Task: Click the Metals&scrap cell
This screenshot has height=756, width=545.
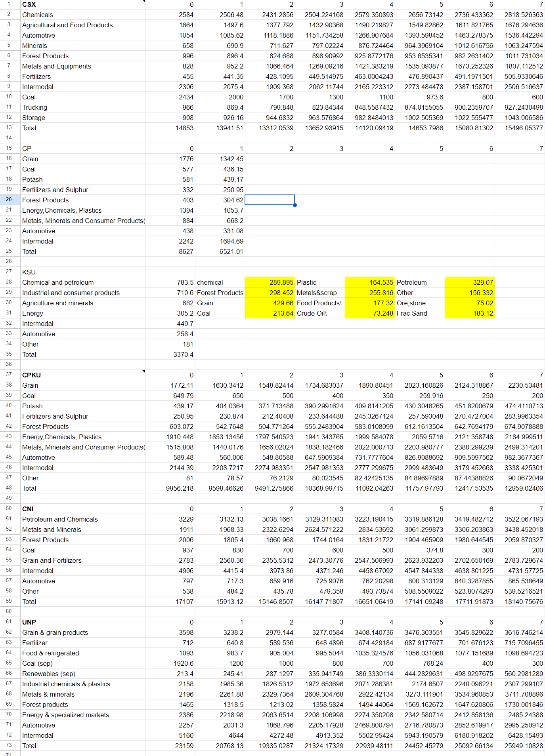Action: point(320,293)
